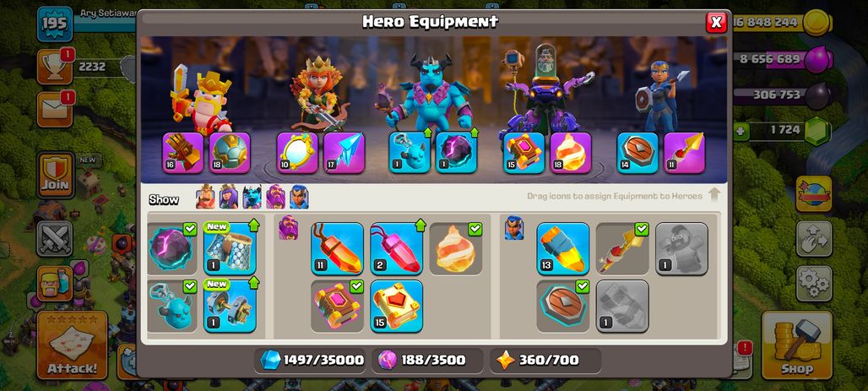Screen dimensions: 868x391
Task: Select the Barbarian King's Giant Gauntlet equipment
Action: click(182, 153)
